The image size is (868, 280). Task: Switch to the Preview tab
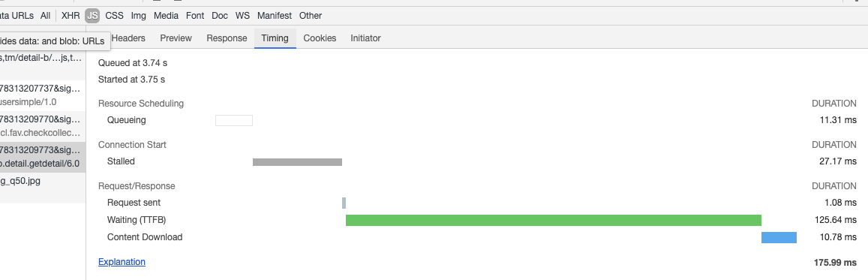tap(176, 38)
